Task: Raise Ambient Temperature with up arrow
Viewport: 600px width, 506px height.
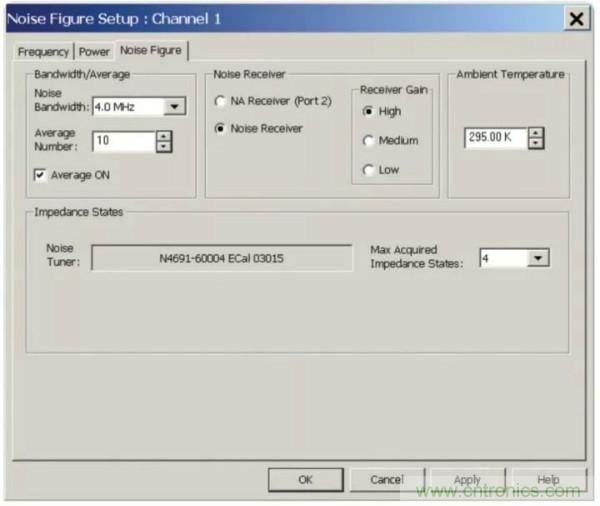Action: click(x=536, y=133)
